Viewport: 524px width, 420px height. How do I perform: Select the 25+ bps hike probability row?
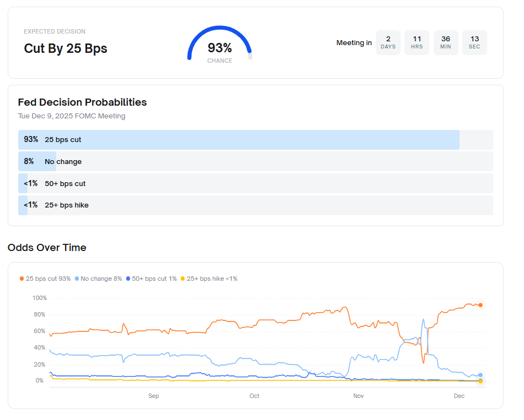(255, 205)
